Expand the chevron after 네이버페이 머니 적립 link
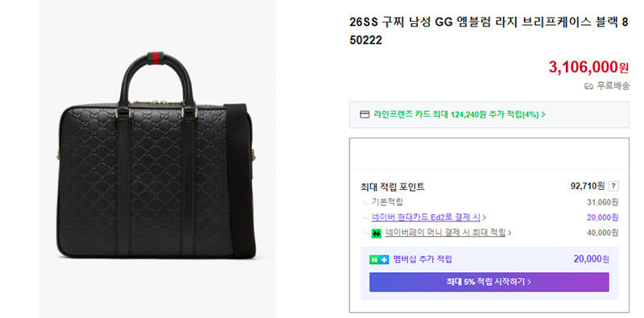Viewport: 644px width, 318px height. click(x=510, y=233)
